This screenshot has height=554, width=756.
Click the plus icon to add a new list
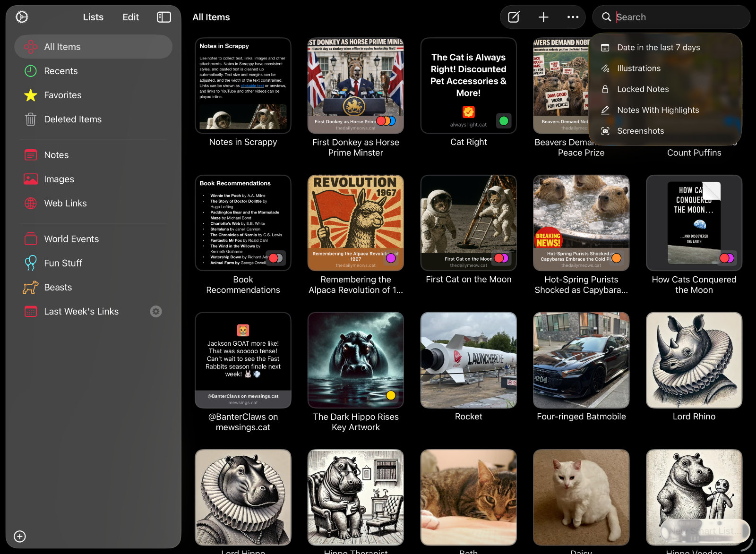click(19, 536)
